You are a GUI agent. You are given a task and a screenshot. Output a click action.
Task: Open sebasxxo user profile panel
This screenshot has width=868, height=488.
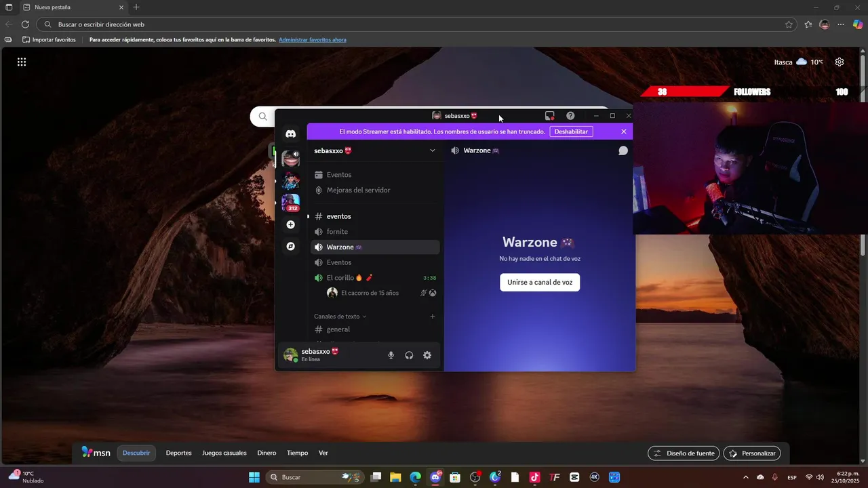pos(320,355)
